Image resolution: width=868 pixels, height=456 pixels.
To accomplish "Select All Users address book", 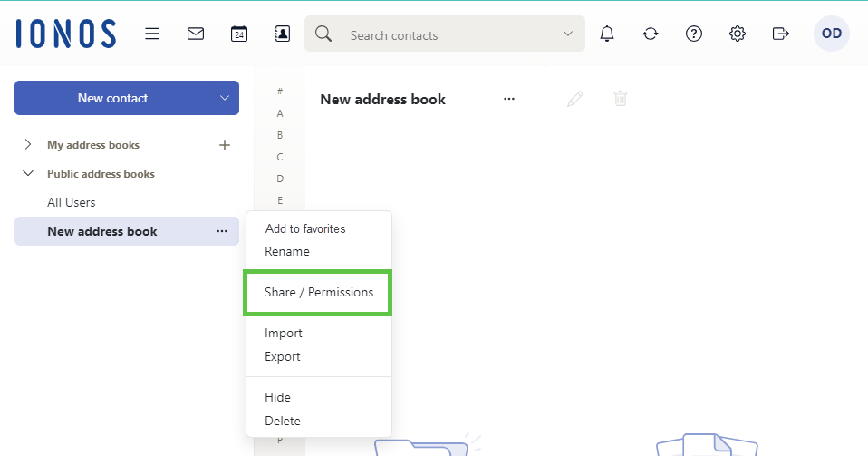I will (x=72, y=202).
